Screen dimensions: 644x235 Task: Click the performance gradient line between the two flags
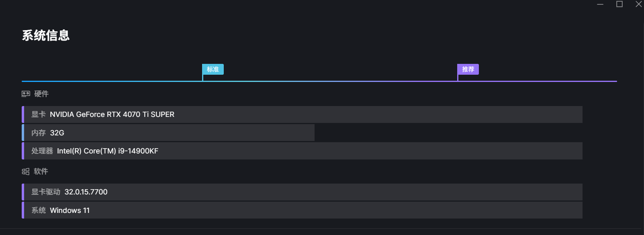click(x=330, y=81)
